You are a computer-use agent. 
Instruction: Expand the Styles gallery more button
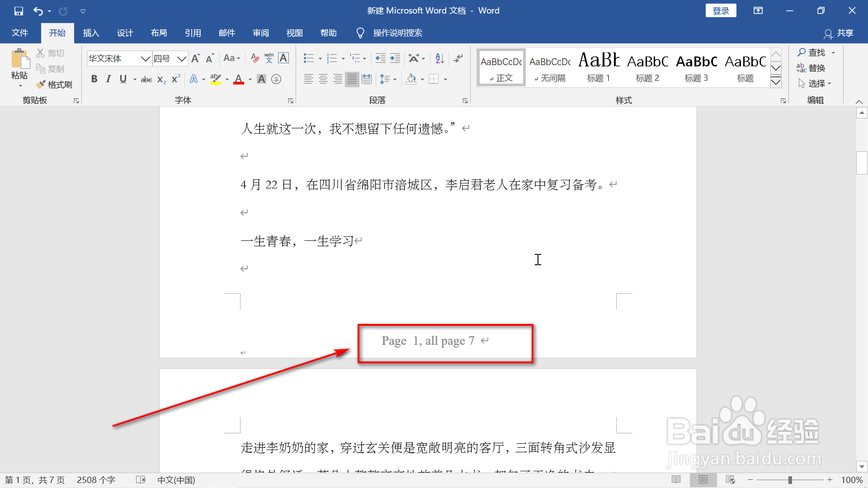(x=776, y=82)
